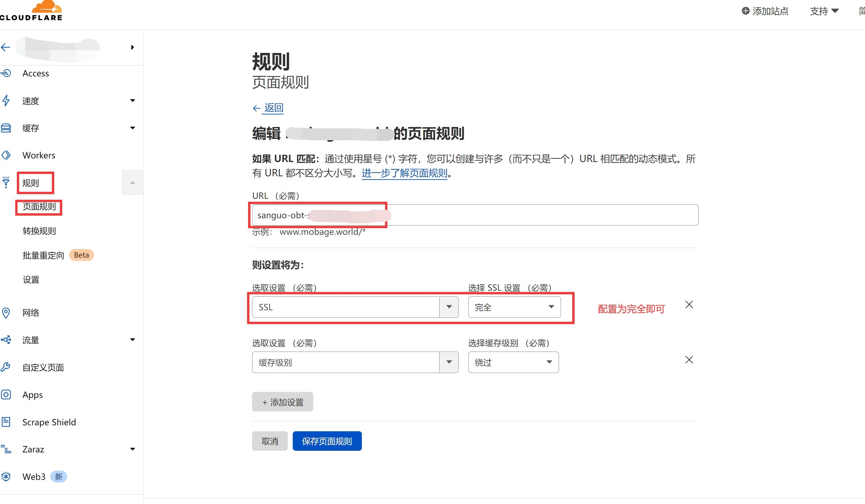Click 保存页面规则 button
Image resolution: width=865 pixels, height=504 pixels.
(327, 441)
